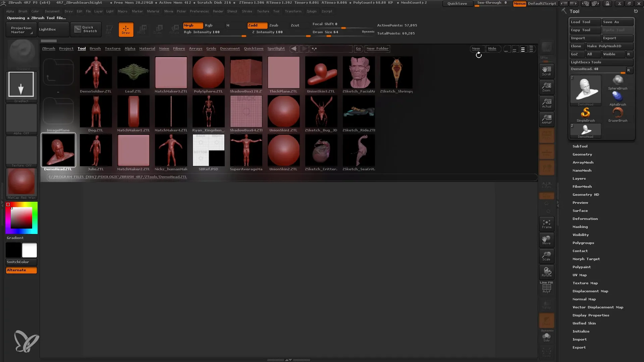Viewport: 644px width, 362px height.
Task: Select the color swatch in palette
Action: [x=8, y=204]
